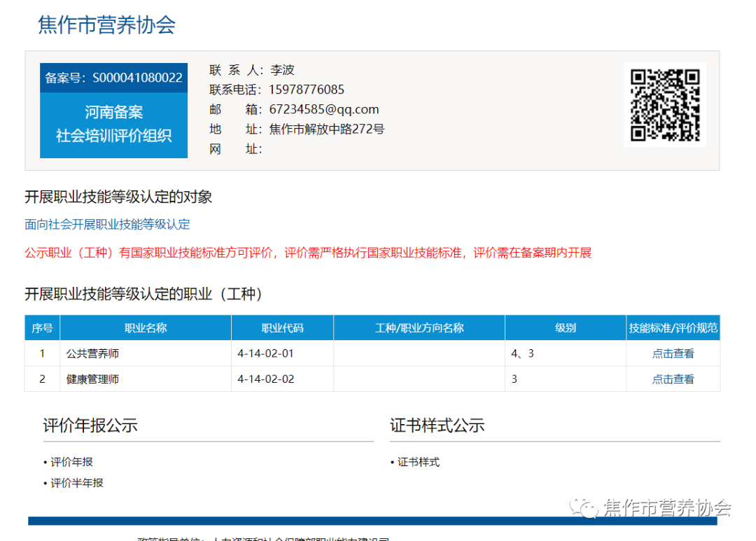Click the 面向社会开展职业技能等级认定 text
This screenshot has height=541, width=756.
click(108, 224)
